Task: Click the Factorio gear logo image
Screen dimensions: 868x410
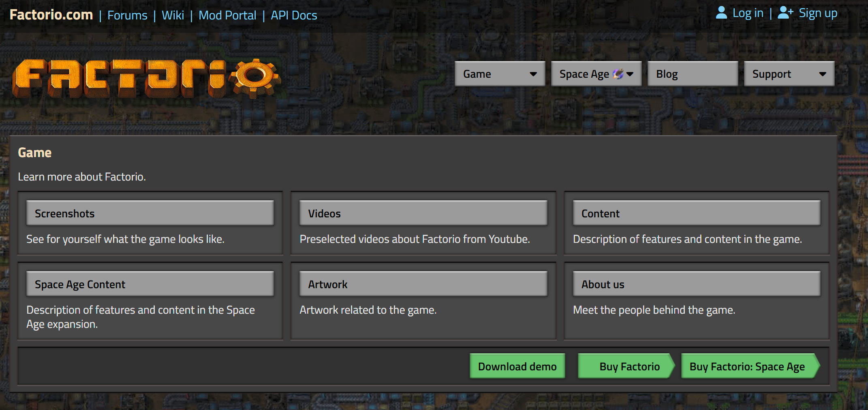Action: point(147,79)
